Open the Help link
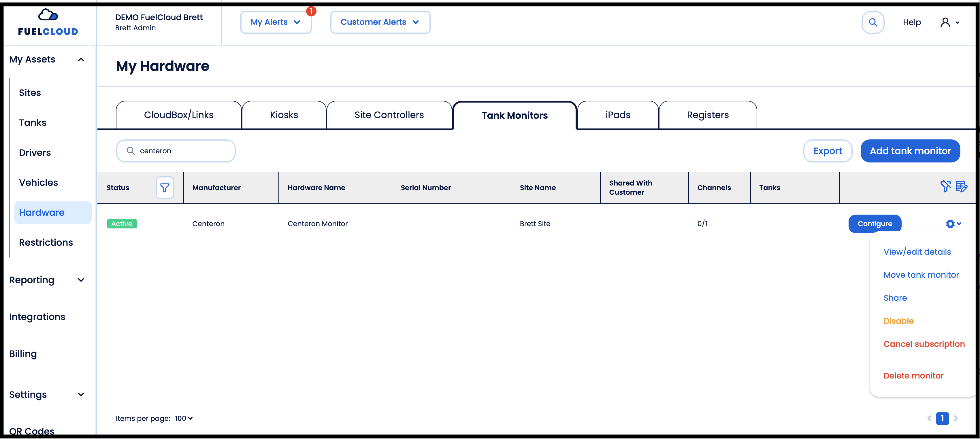The height and width of the screenshot is (439, 980). click(912, 22)
